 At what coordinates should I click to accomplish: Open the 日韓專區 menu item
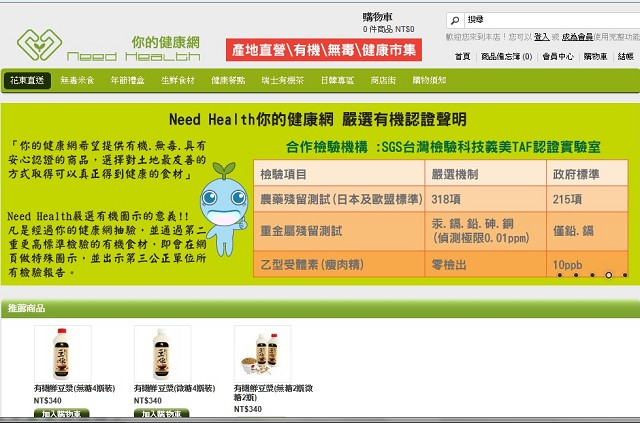coord(337,80)
